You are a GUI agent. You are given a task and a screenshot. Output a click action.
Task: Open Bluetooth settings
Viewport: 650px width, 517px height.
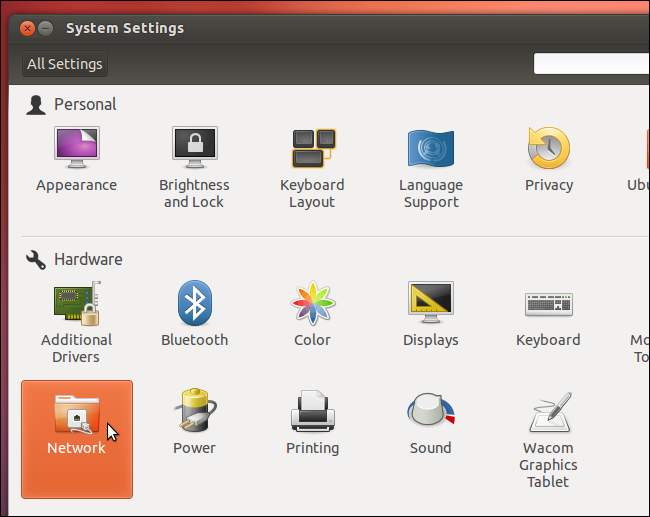194,315
